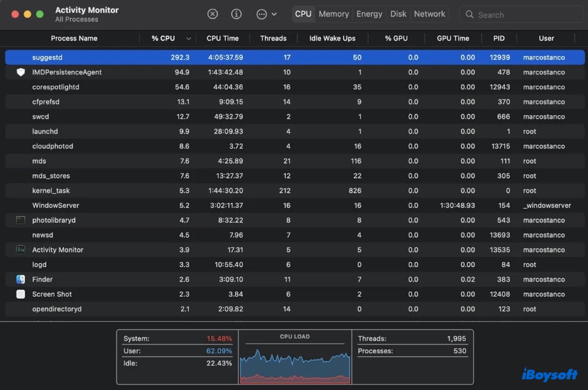Click the magnifying glass search icon

click(x=469, y=15)
